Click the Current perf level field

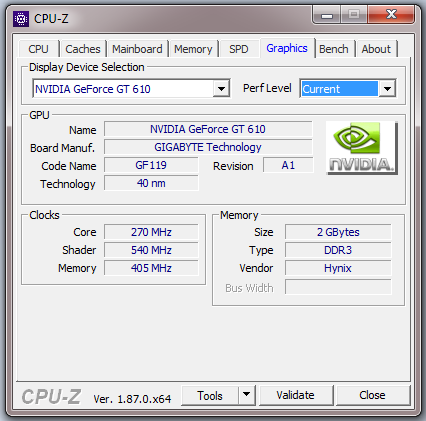(340, 89)
